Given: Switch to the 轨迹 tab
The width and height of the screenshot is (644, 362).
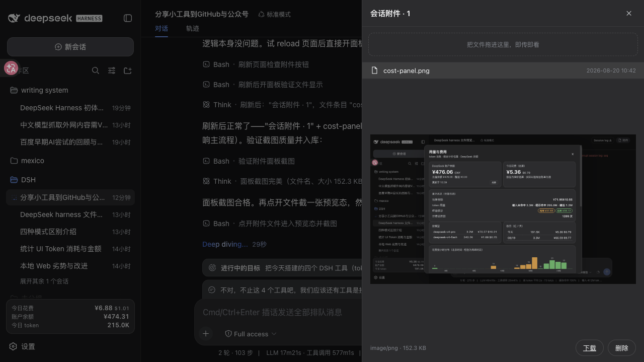Looking at the screenshot, I should point(193,29).
